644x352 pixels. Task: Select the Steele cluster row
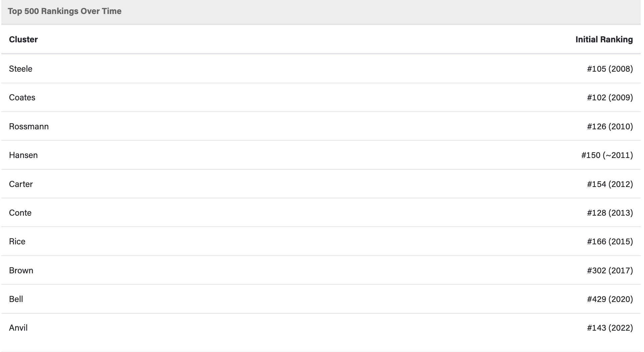pyautogui.click(x=321, y=69)
